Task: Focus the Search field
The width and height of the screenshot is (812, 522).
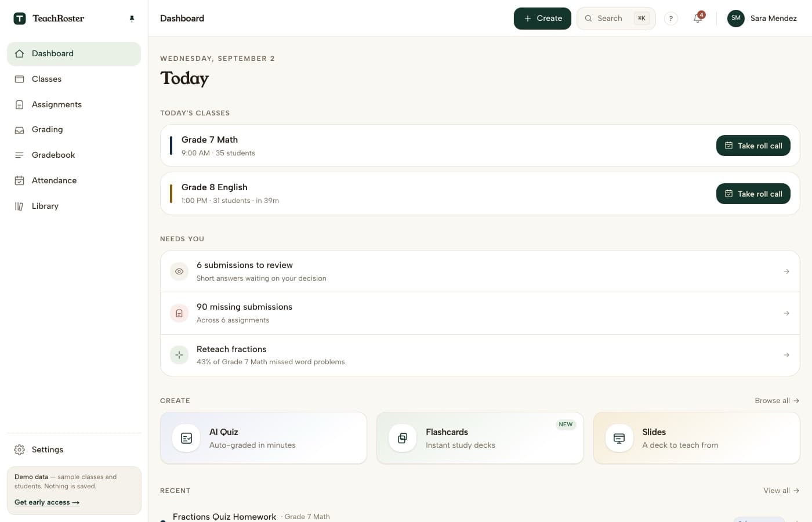Action: pyautogui.click(x=616, y=19)
